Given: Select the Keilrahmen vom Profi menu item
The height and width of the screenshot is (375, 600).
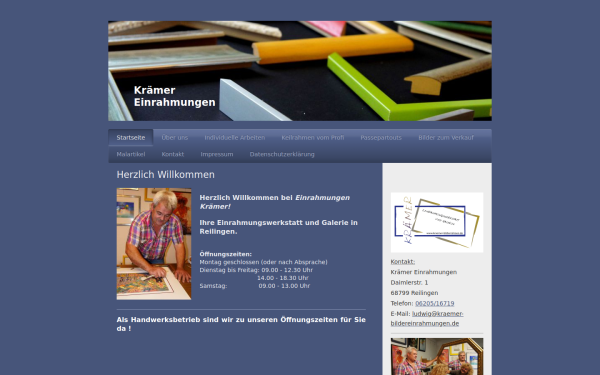Looking at the screenshot, I should tap(313, 138).
